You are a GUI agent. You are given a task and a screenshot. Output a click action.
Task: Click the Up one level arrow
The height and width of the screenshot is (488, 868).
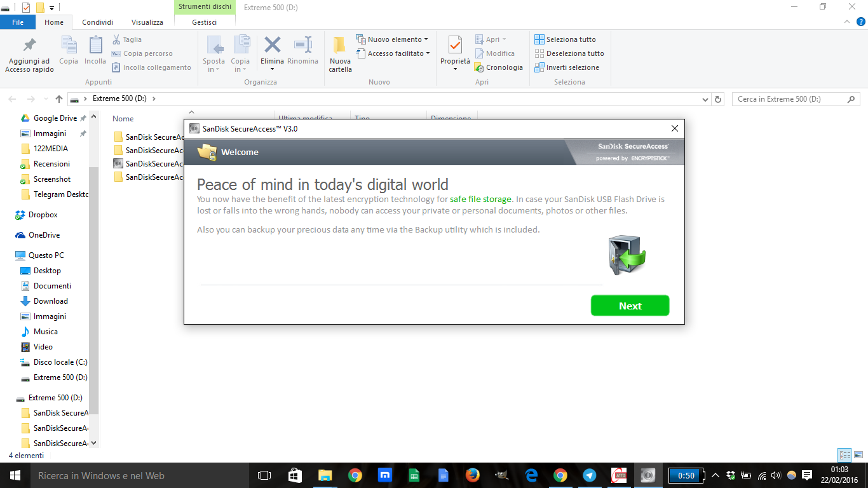pyautogui.click(x=59, y=99)
